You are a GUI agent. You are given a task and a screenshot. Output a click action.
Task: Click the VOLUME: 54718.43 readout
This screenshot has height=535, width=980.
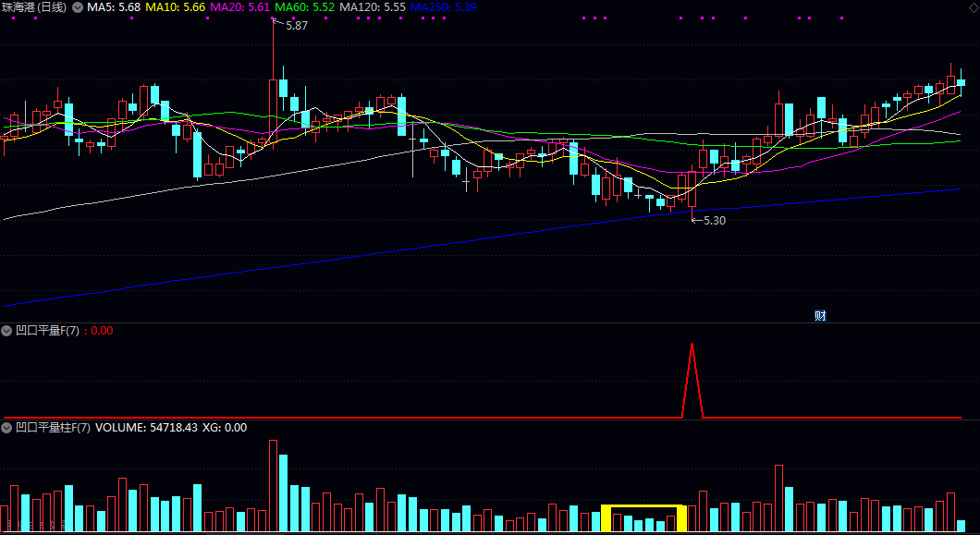pyautogui.click(x=146, y=428)
